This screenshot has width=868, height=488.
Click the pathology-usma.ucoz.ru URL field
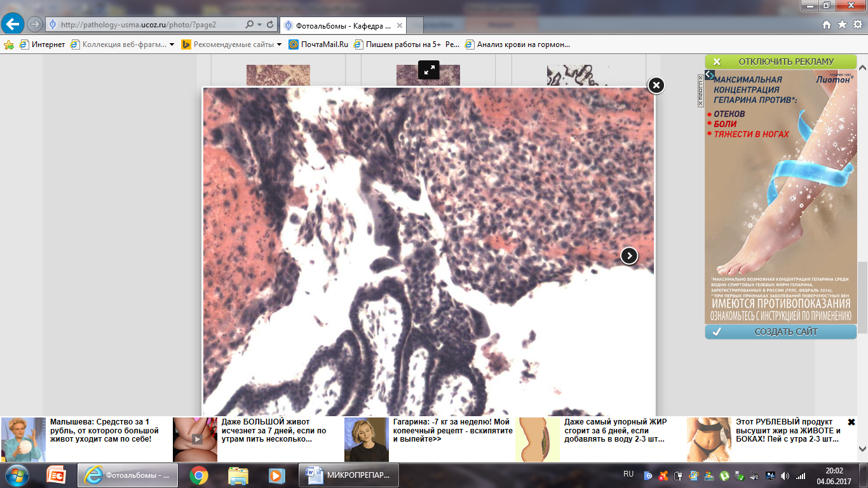tap(145, 25)
